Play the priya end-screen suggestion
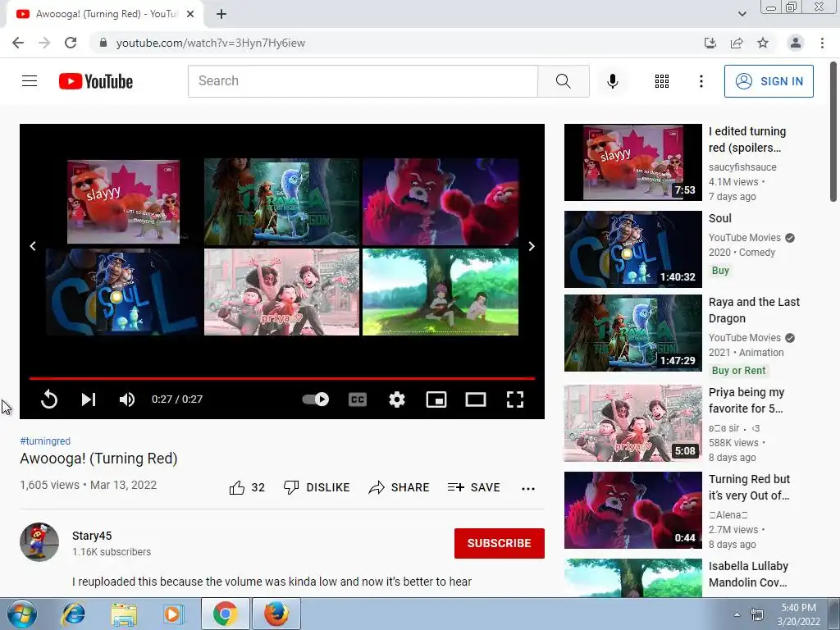 click(282, 292)
